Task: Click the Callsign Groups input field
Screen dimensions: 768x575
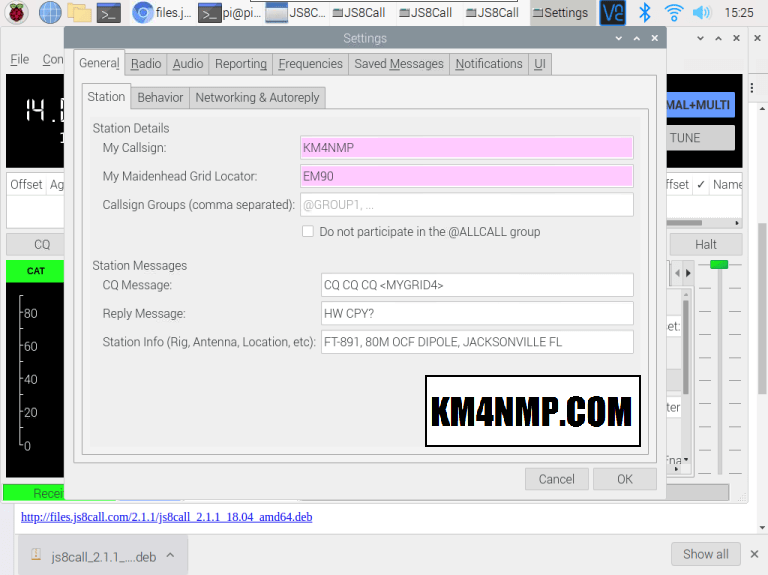Action: (467, 205)
